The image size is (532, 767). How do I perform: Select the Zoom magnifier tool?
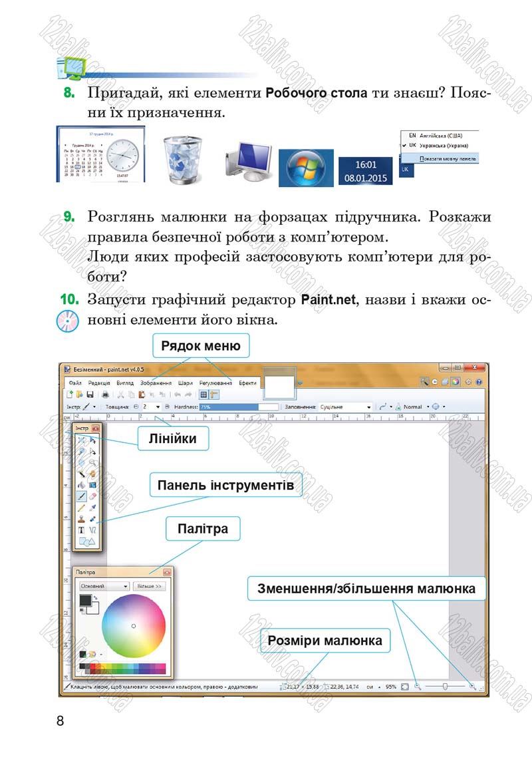[92, 462]
